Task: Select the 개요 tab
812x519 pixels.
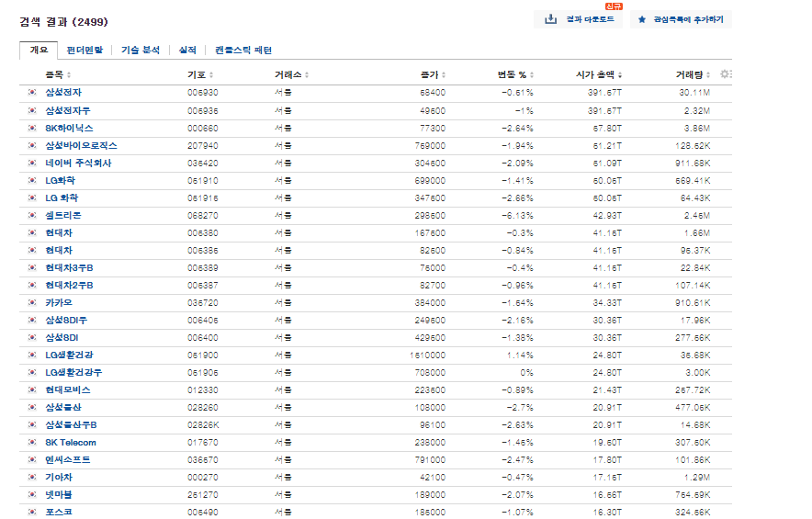Action: [x=39, y=51]
